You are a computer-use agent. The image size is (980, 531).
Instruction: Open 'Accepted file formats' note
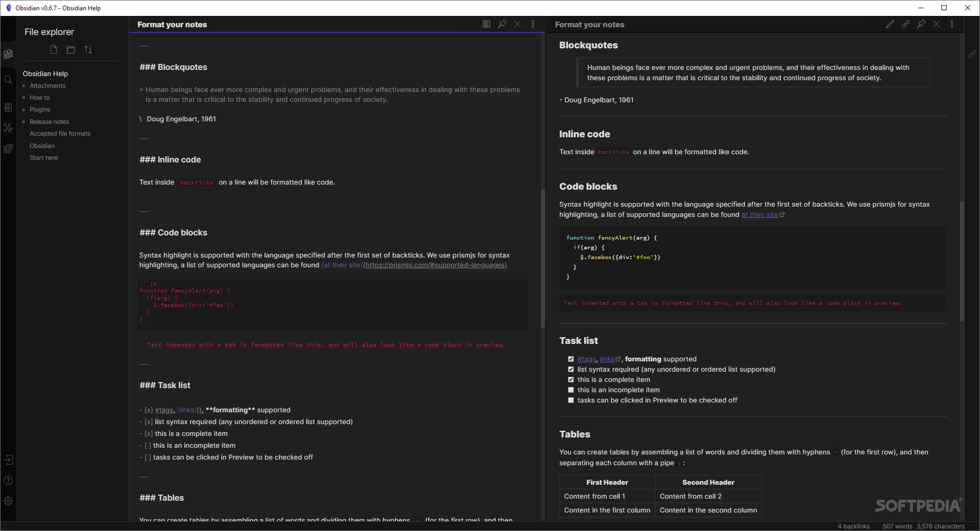click(x=60, y=134)
